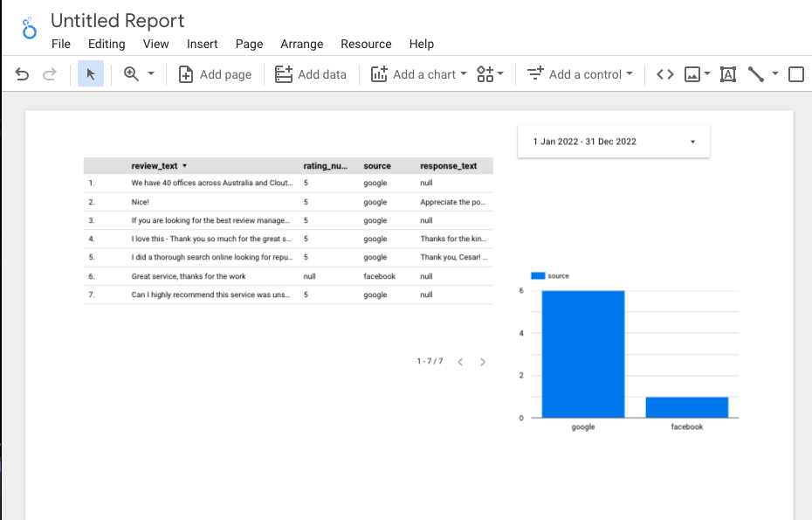This screenshot has height=520, width=812.
Task: Click the zoom magnifier icon
Action: coord(132,74)
